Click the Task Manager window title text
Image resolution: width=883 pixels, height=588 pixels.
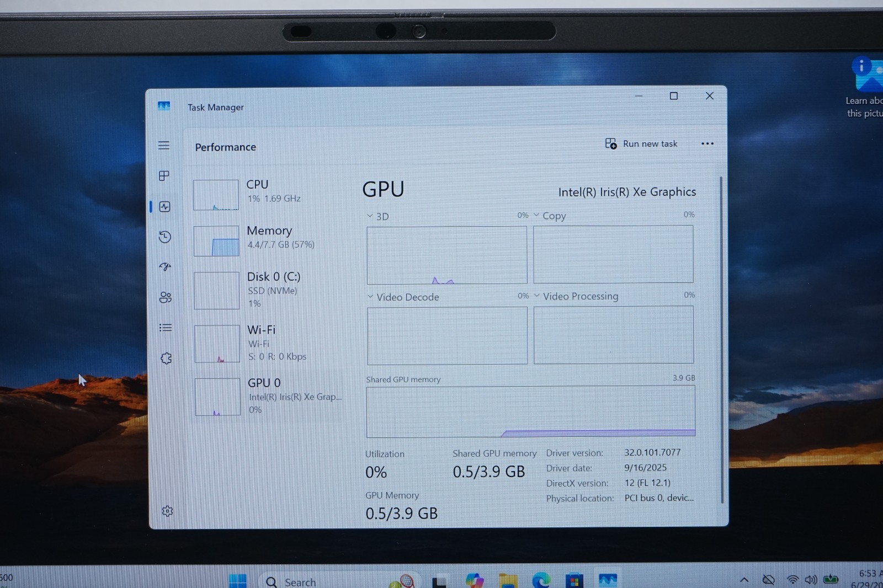216,108
